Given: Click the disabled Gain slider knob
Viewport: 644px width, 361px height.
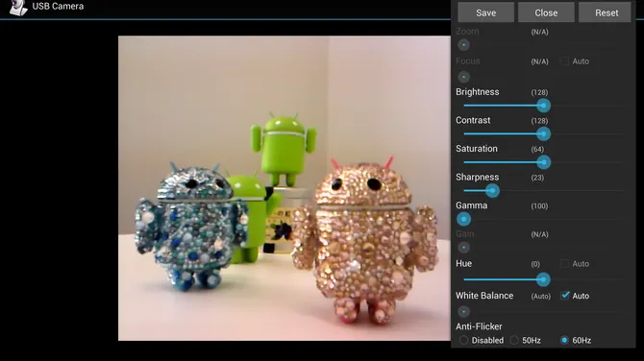Looking at the screenshot, I should point(463,248).
